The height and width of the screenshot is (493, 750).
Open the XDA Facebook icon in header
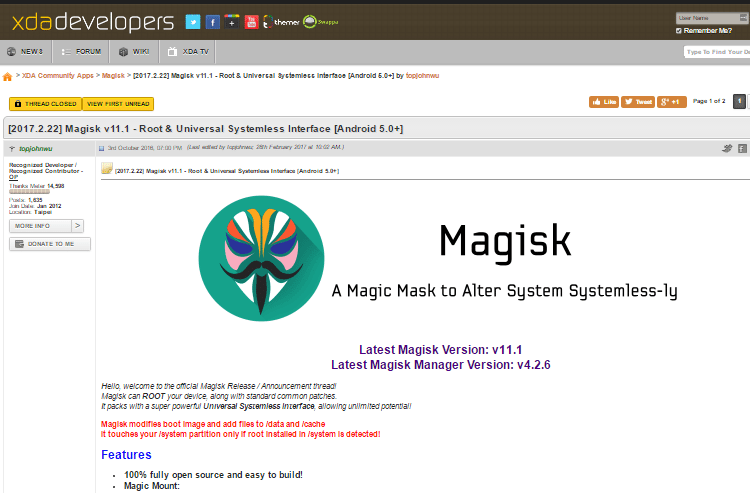(212, 22)
